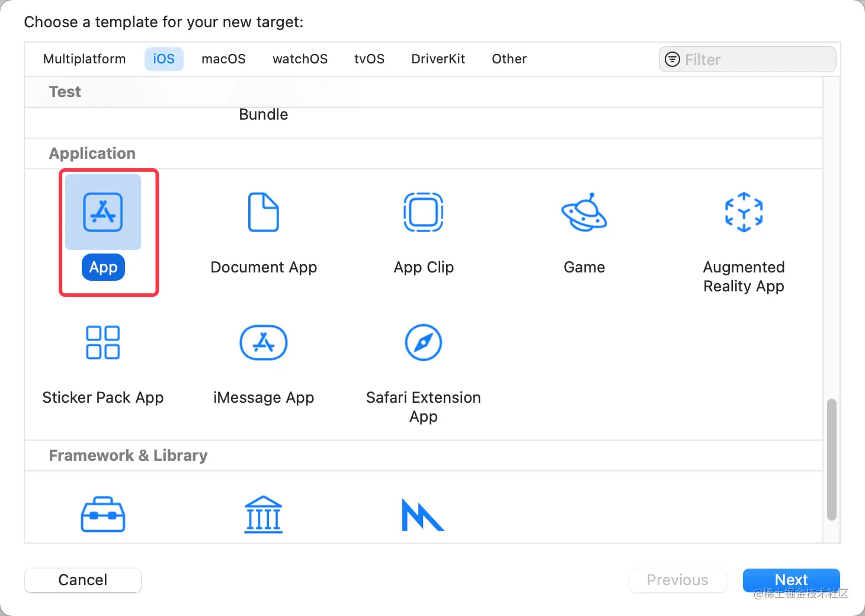Pick the Game template UFO icon
The height and width of the screenshot is (616, 865).
pos(584,212)
